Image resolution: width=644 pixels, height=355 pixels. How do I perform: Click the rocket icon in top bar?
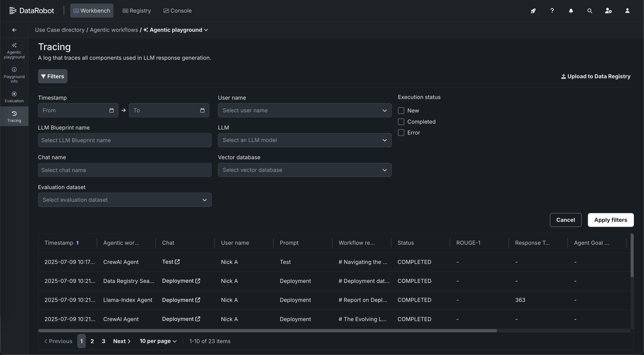[533, 11]
